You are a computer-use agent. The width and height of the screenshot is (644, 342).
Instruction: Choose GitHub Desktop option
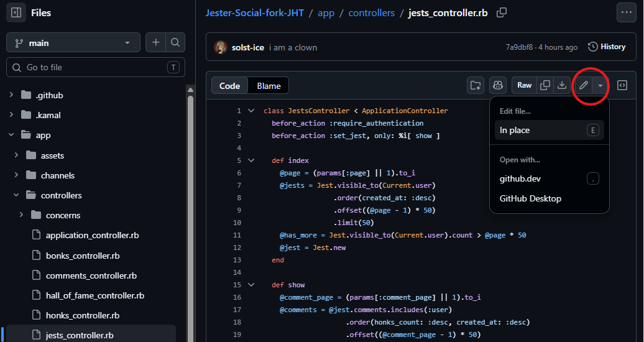click(549, 198)
